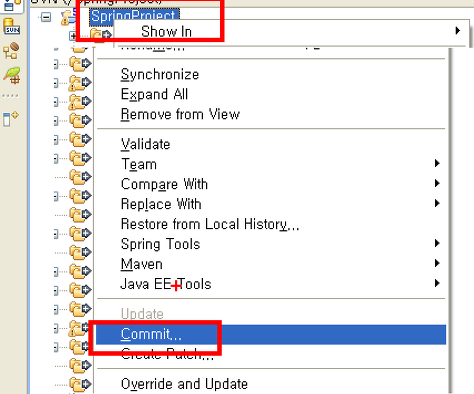Open the Team submenu

coord(271,164)
